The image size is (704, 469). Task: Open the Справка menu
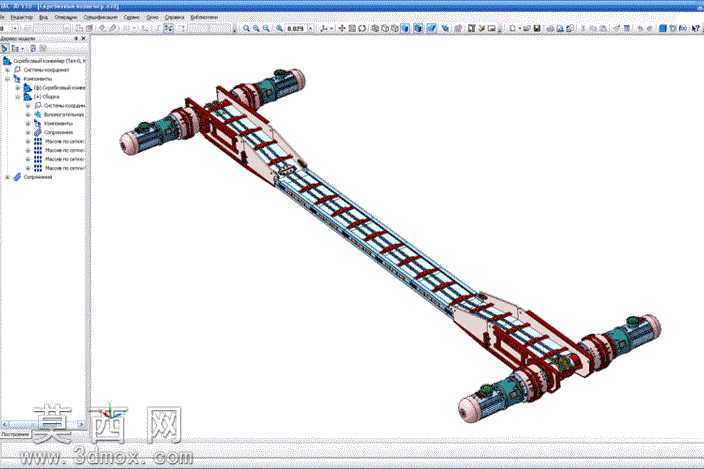(x=174, y=17)
